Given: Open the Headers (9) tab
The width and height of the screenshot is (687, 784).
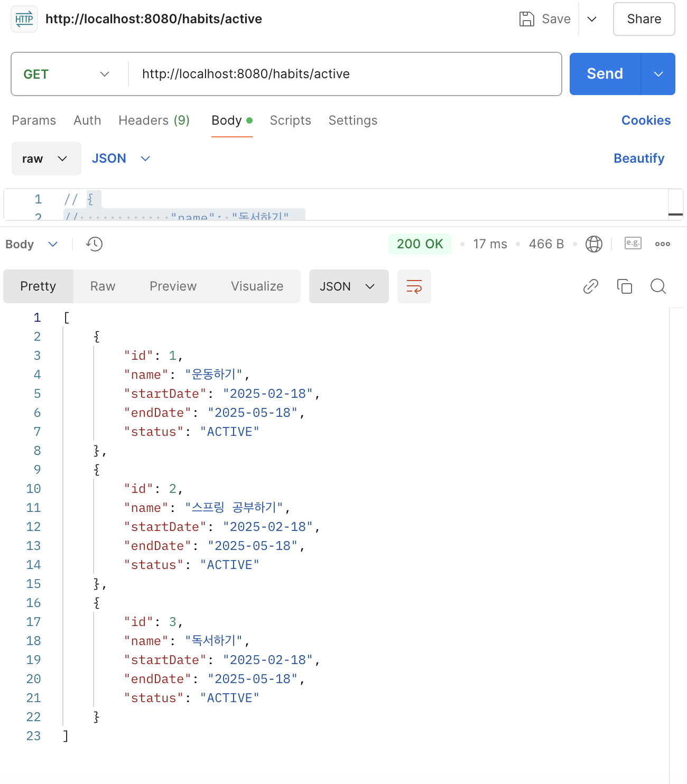Looking at the screenshot, I should 154,120.
